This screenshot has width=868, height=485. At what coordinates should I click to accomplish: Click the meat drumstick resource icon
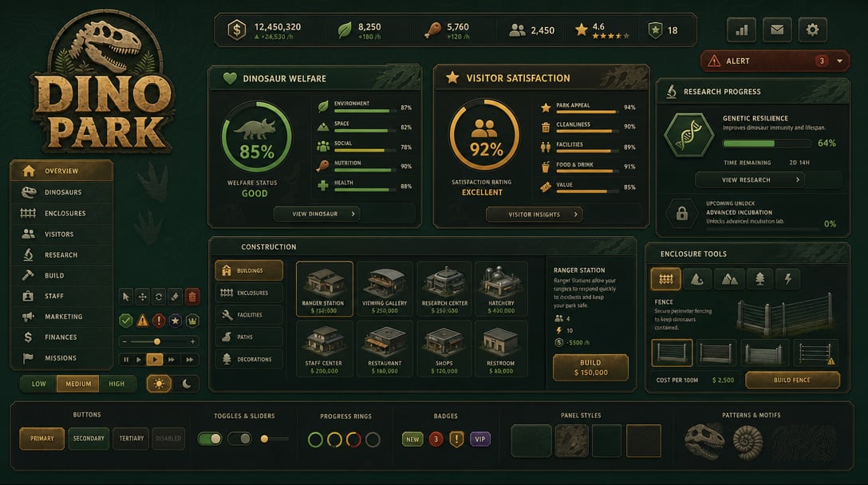click(x=432, y=30)
